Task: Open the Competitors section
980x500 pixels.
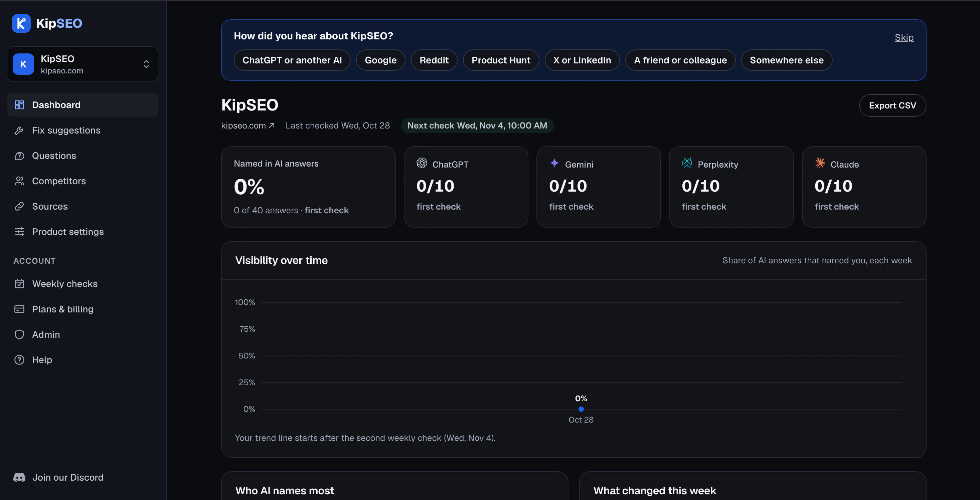Action: (82, 181)
